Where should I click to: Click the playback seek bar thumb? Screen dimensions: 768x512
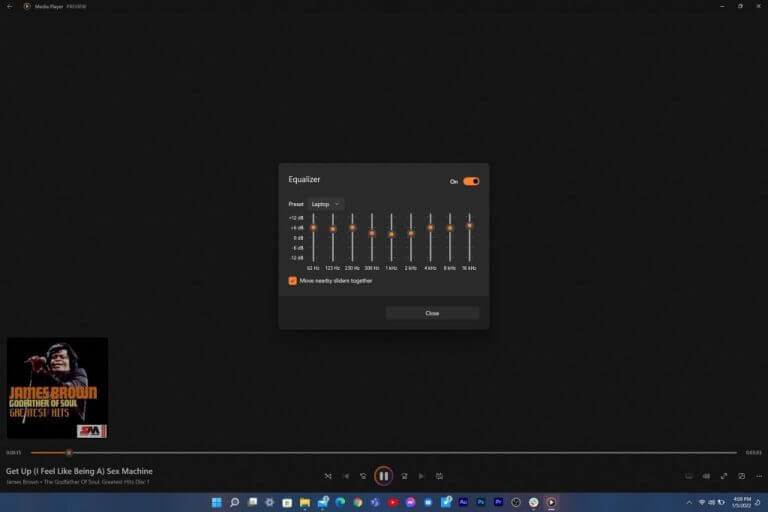pos(69,453)
